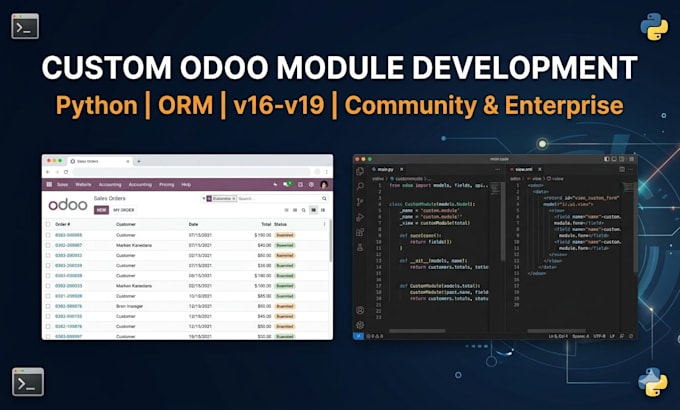Switch to first view icon in Odoo view switcher
Screen dimensions: 680x410
tap(286, 210)
